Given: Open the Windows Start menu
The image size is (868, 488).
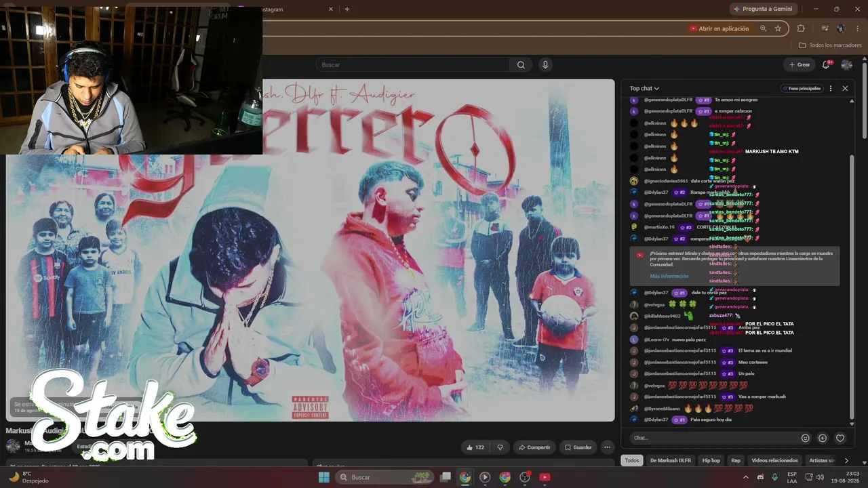Looking at the screenshot, I should 324,477.
